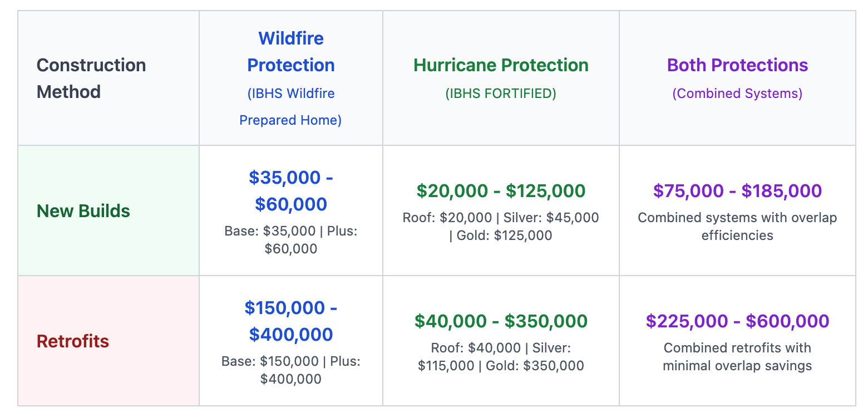Image resolution: width=868 pixels, height=412 pixels.
Task: Click the $40,000 - $350,000 retrofit price
Action: 501,321
